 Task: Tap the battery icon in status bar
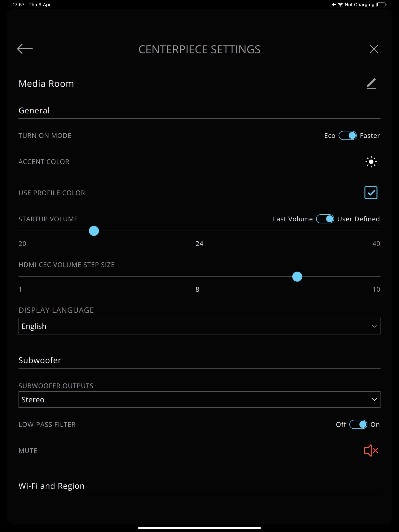click(381, 4)
